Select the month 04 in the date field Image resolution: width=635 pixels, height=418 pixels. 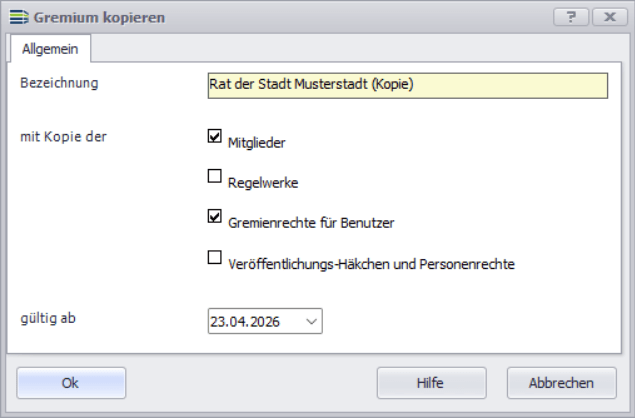tap(238, 321)
